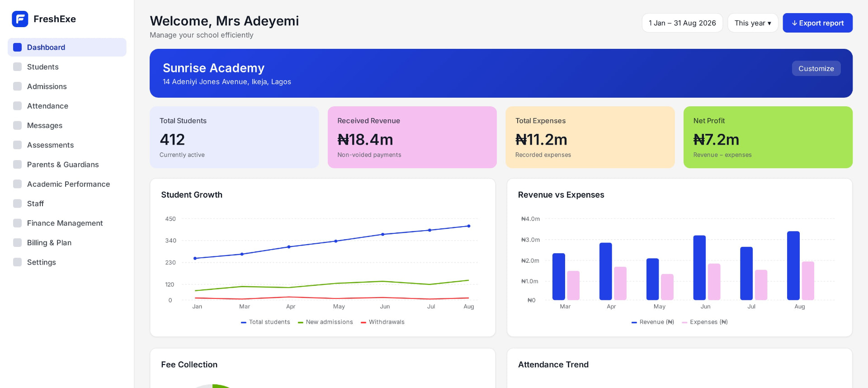Screen dimensions: 868x388
Task: Click the Attendance sidebar icon
Action: [x=18, y=106]
